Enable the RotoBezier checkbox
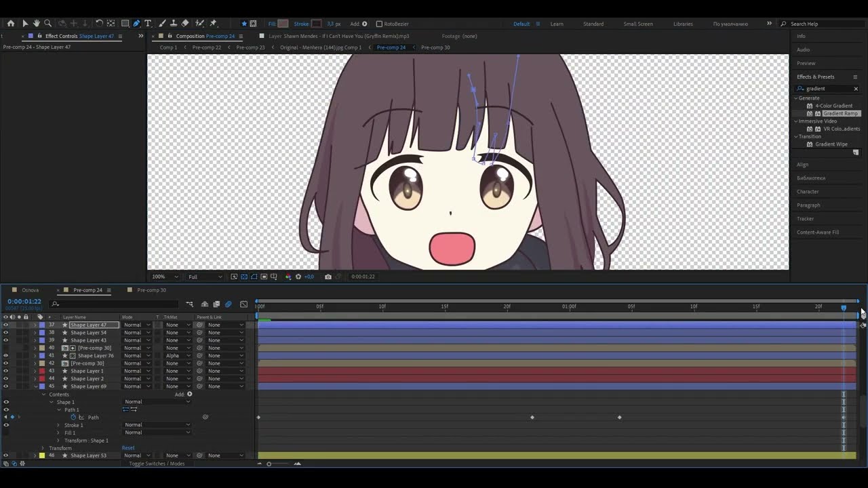The image size is (868, 488). [x=379, y=24]
